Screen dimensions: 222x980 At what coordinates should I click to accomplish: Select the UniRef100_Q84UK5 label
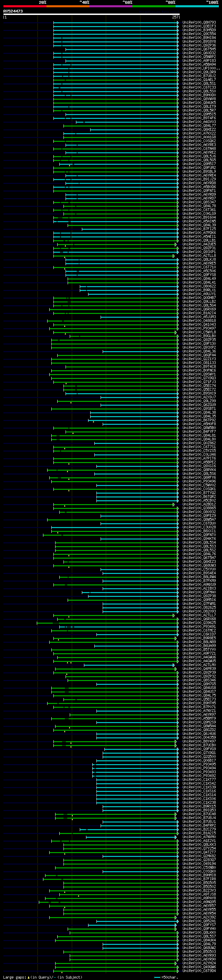pyautogui.click(x=199, y=103)
